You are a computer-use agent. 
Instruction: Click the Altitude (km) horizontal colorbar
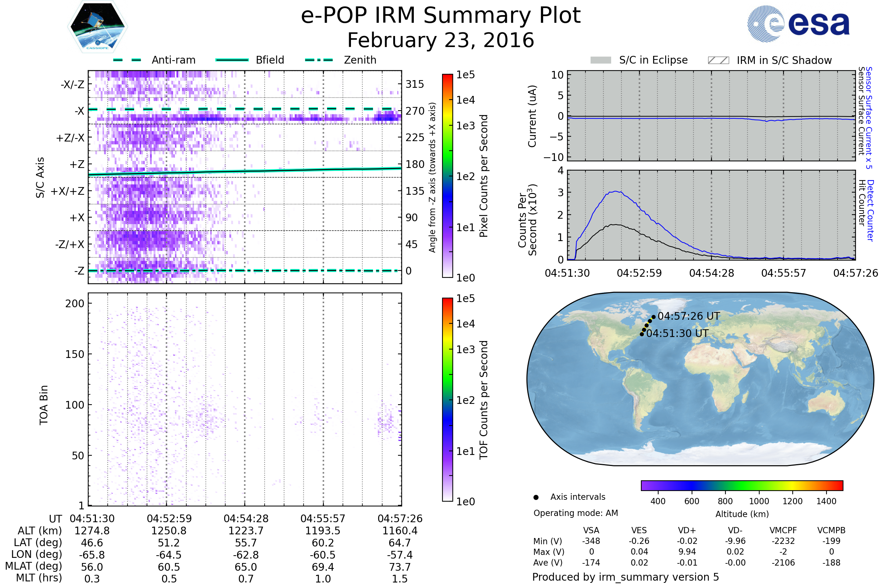pyautogui.click(x=742, y=485)
